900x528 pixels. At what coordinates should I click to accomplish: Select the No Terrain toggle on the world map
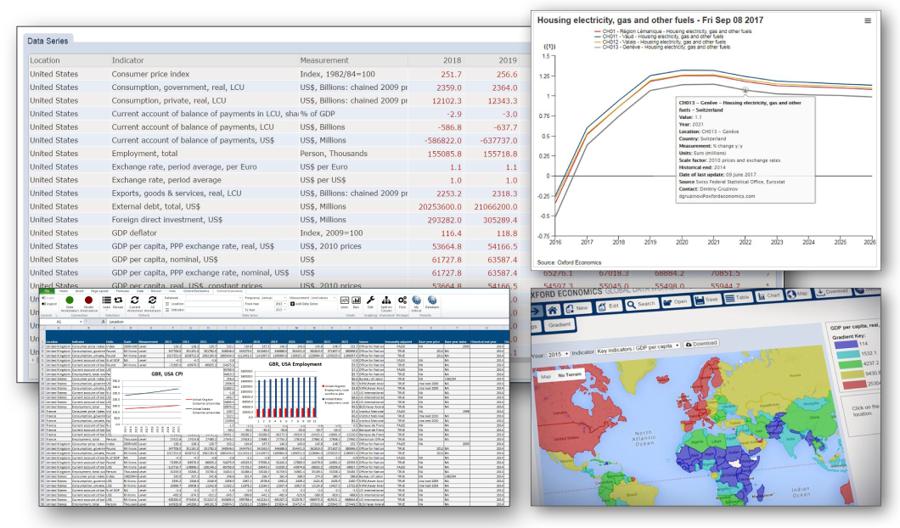click(569, 374)
